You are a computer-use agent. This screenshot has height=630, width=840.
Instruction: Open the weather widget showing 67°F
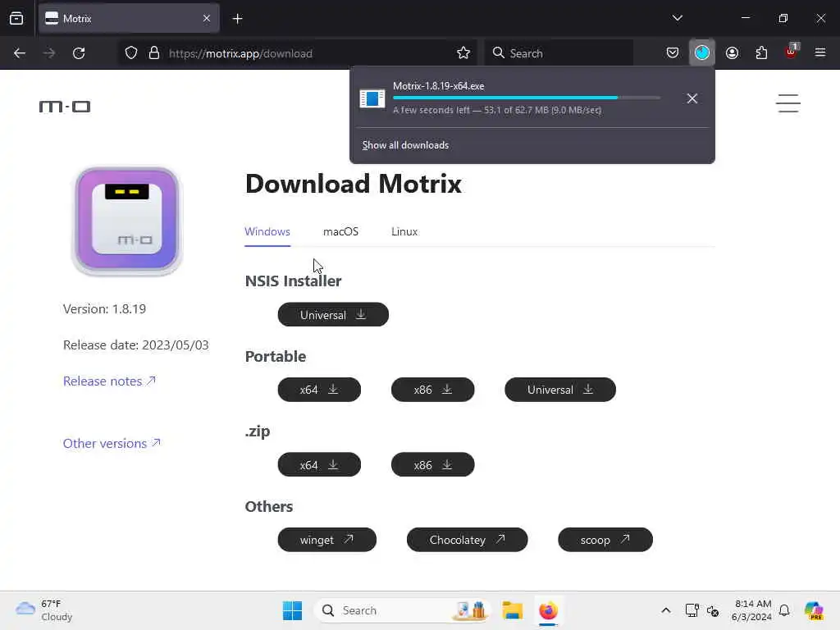(44, 610)
